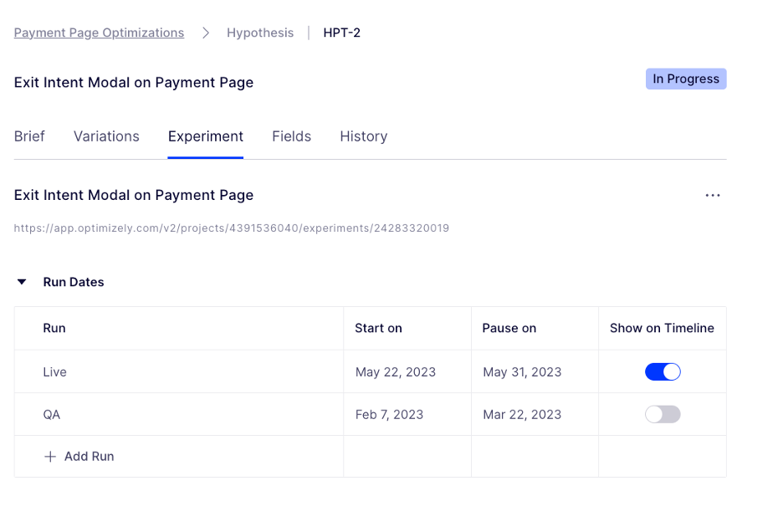Click the Hypothesis breadcrumb item
Viewport: 778px width, 532px height.
pos(260,33)
